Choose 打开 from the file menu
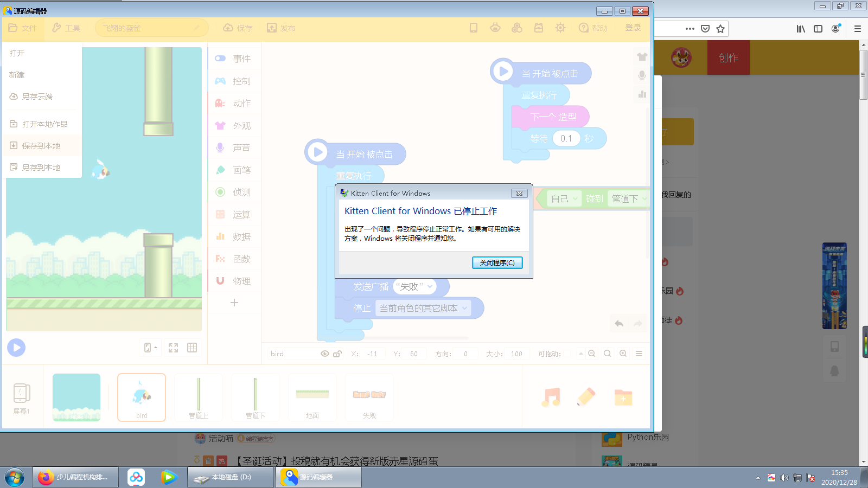The height and width of the screenshot is (488, 868). coord(42,53)
